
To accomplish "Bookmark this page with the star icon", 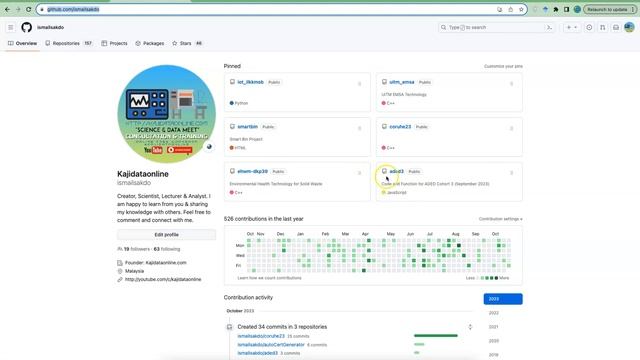I will tap(521, 9).
